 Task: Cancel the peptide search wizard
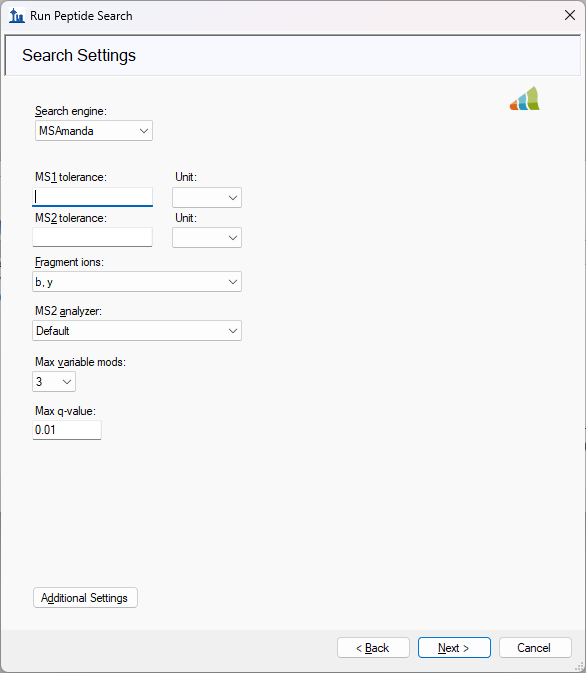[x=535, y=647]
